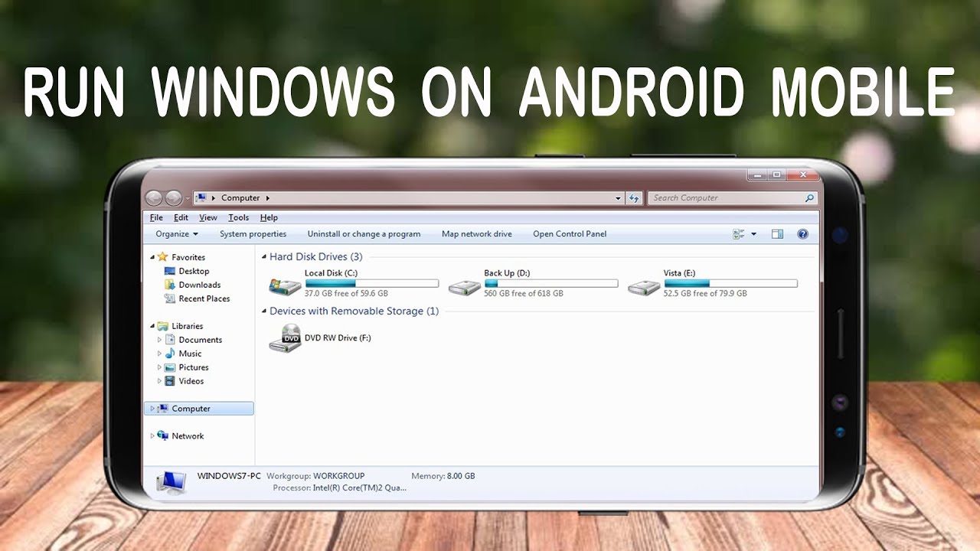This screenshot has height=551, width=980.
Task: Collapse the Favorites group triangle
Action: point(152,258)
